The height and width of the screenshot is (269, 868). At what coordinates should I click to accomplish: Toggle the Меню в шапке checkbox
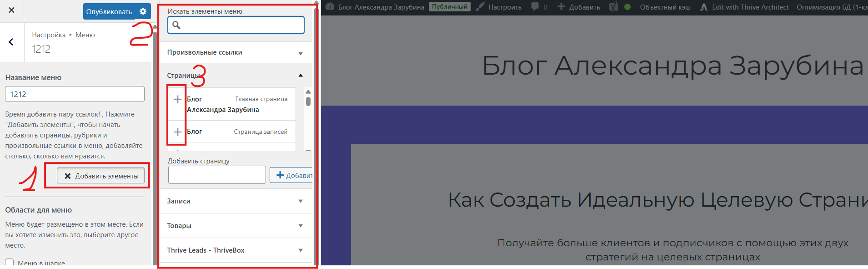[10, 263]
